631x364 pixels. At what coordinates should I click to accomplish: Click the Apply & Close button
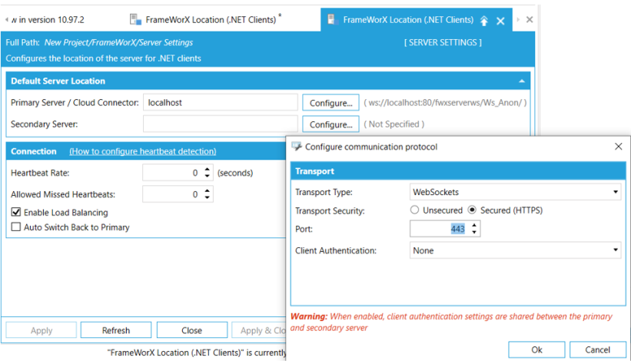(x=260, y=330)
